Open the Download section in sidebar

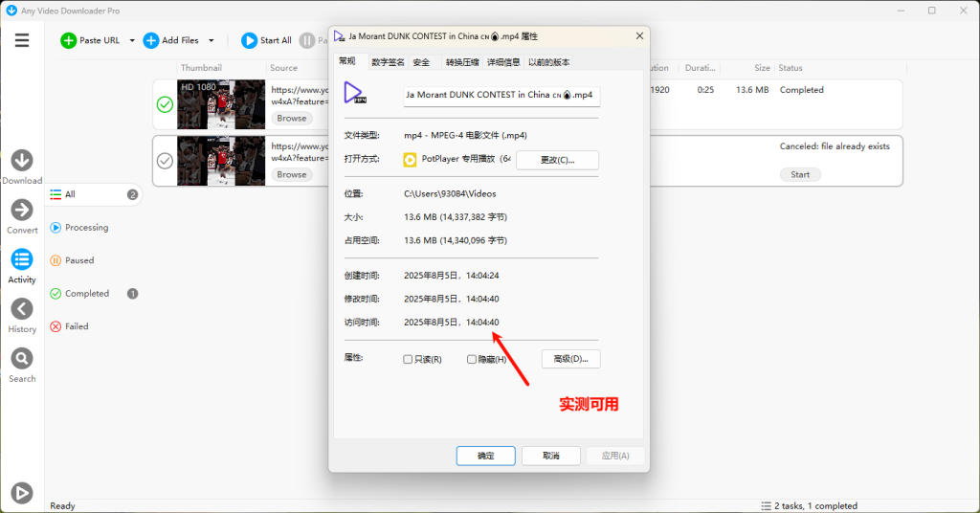(x=22, y=161)
